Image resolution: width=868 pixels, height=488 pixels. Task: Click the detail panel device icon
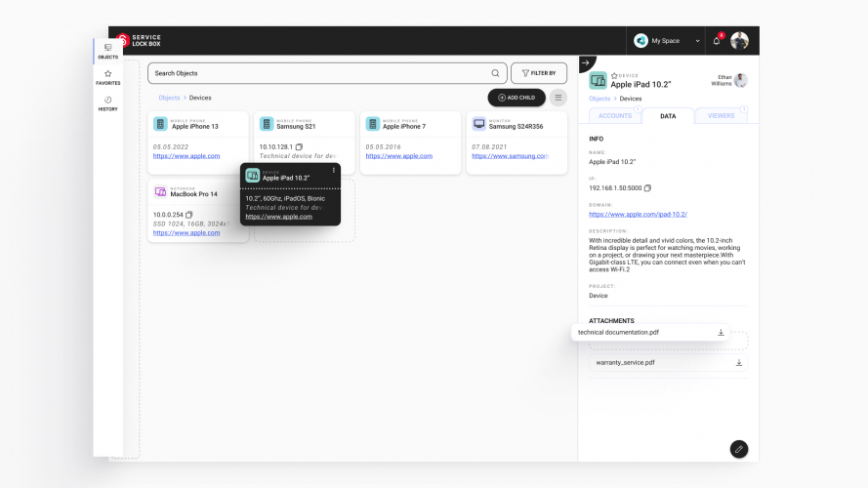[598, 80]
